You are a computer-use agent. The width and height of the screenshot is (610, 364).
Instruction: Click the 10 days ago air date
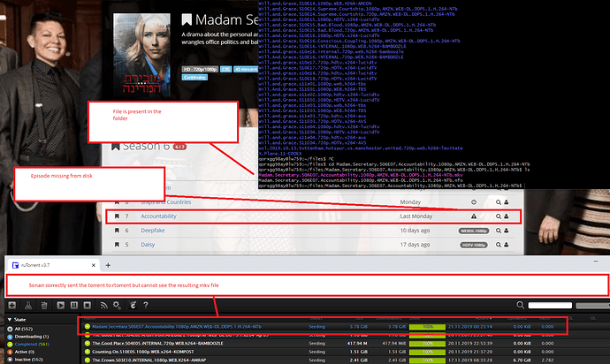(x=415, y=231)
